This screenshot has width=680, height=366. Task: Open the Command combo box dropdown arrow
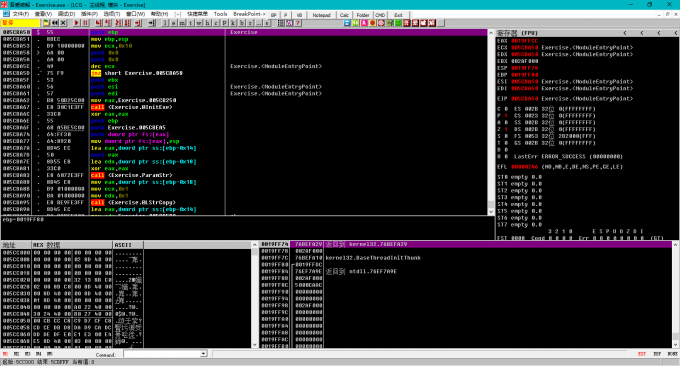203,354
